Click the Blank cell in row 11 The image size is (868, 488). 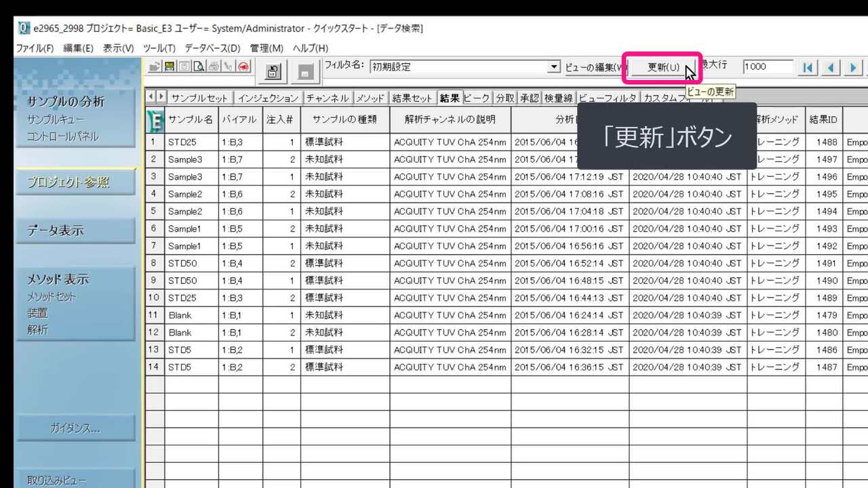(191, 315)
